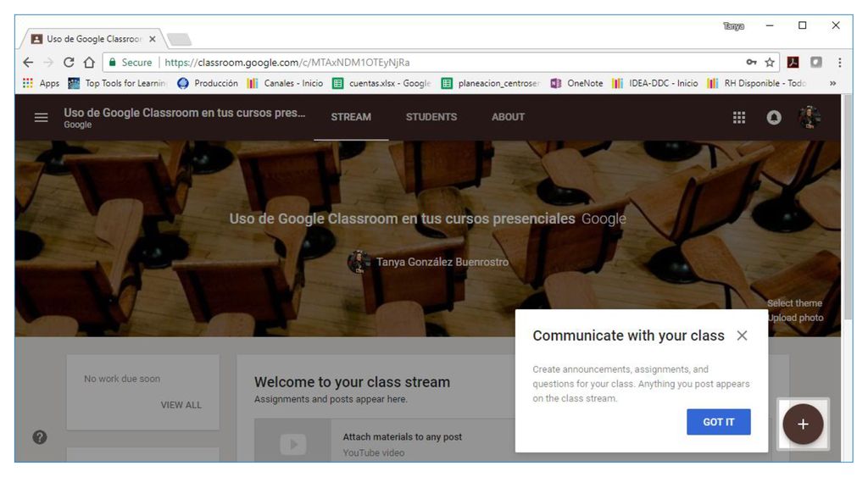Click the "No work due soon" text
Viewport: 868px width, 488px height.
coord(122,379)
